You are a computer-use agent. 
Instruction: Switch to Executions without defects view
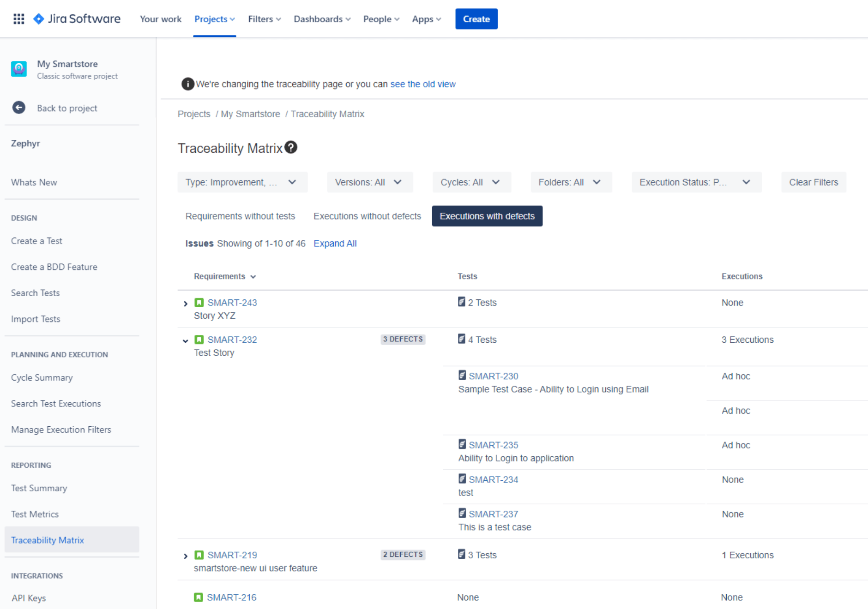tap(367, 216)
